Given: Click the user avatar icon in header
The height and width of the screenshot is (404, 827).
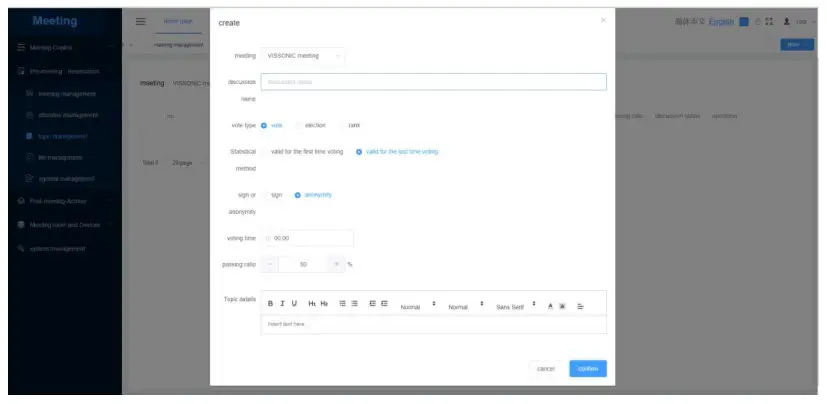Looking at the screenshot, I should coord(787,22).
